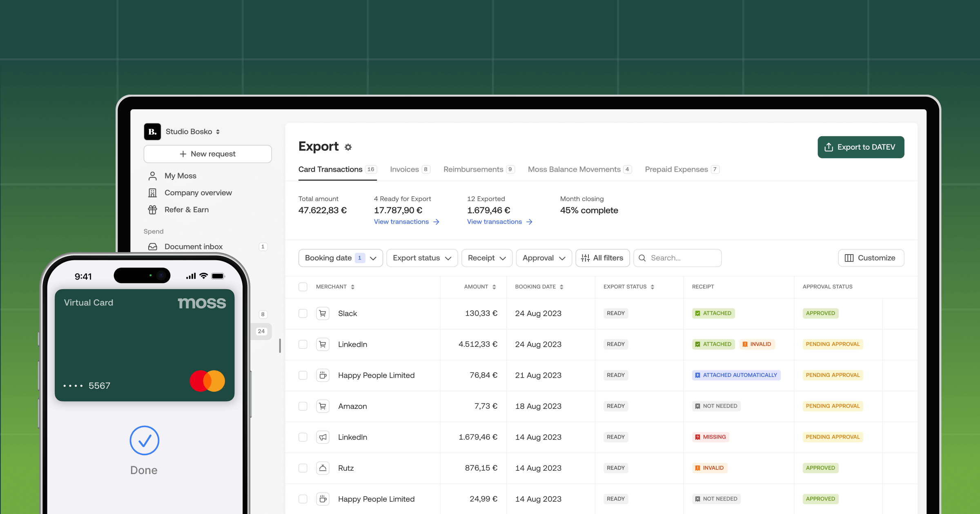Select the Amazon row checkbox
The height and width of the screenshot is (514, 980).
tap(303, 406)
